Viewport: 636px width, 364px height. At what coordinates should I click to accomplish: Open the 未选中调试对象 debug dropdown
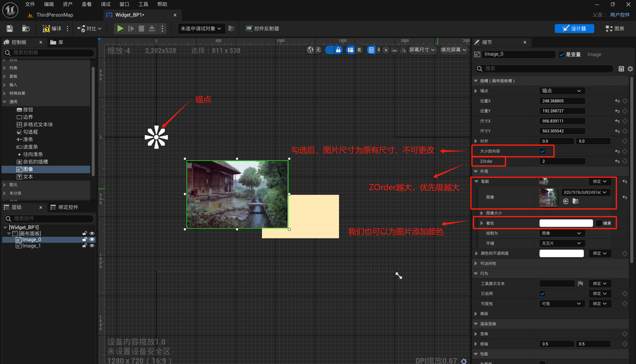click(x=201, y=29)
